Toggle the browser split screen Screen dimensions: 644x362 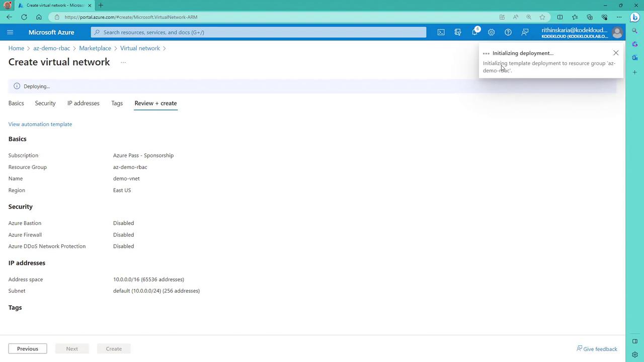[560, 17]
